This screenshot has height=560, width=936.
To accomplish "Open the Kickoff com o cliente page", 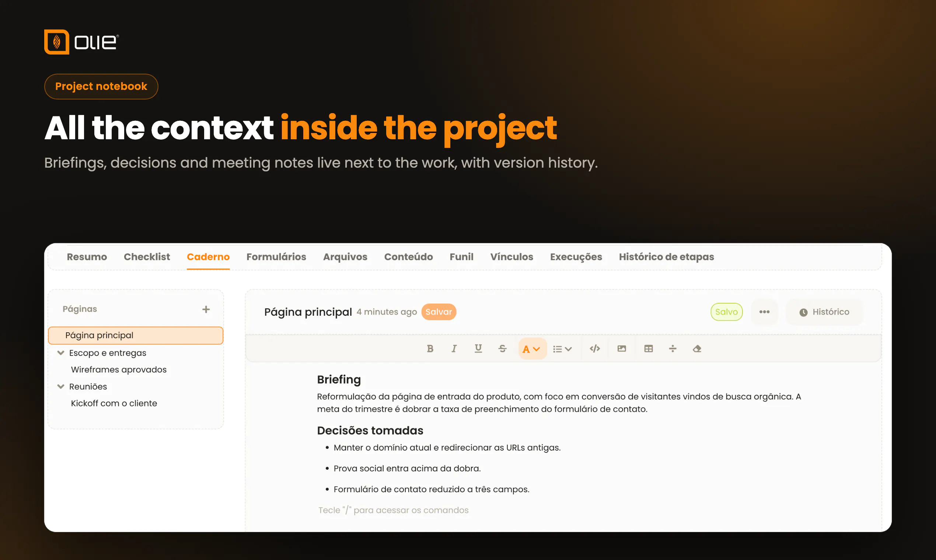I will pyautogui.click(x=114, y=403).
